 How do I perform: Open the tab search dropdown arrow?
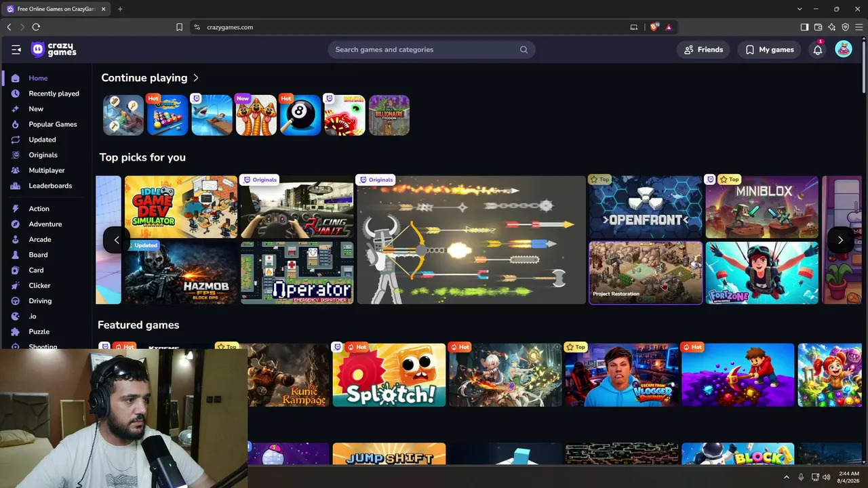tap(800, 9)
